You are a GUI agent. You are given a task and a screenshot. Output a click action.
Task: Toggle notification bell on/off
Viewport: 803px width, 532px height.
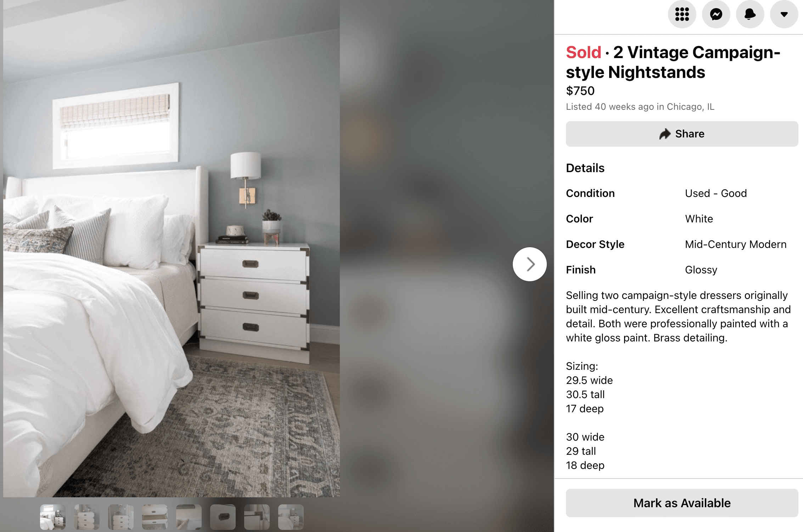749,14
